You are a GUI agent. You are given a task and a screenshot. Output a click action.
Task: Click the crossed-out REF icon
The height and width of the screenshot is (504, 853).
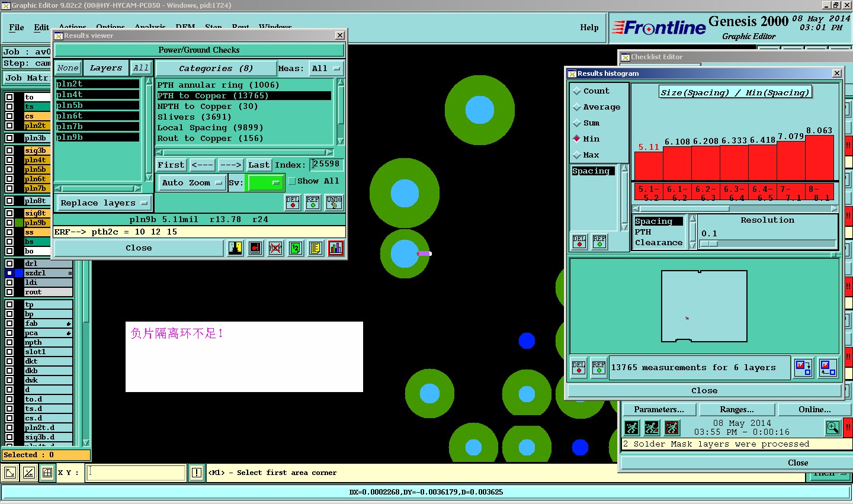tap(275, 248)
